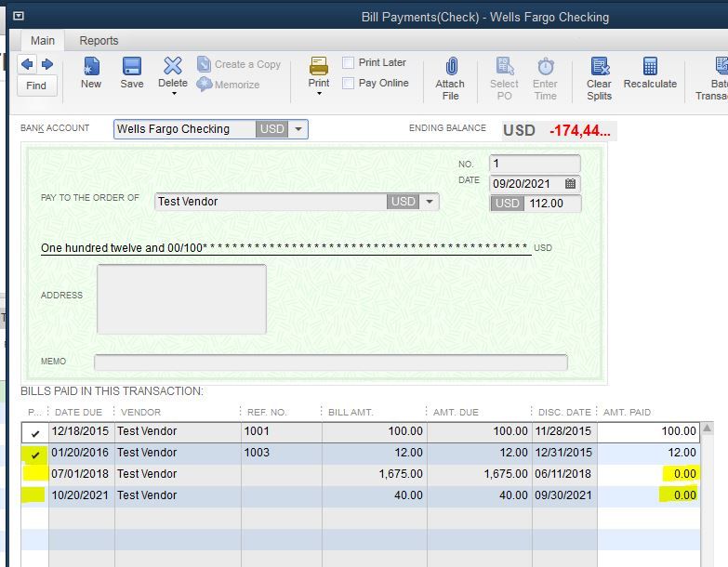Open the calendar date picker icon
Image resolution: width=728 pixels, height=567 pixels.
(571, 184)
